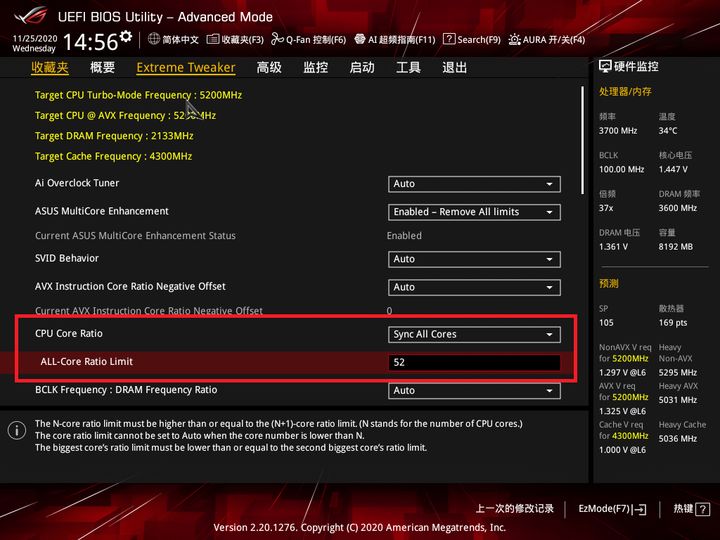Open the 收藏夹 favorites tab
The width and height of the screenshot is (720, 540).
point(50,68)
